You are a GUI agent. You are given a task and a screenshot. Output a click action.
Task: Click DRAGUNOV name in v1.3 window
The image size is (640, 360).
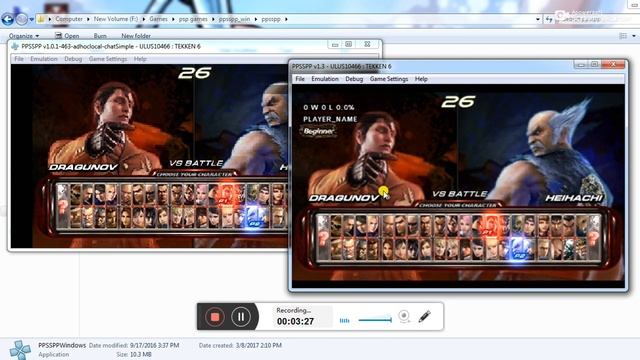[344, 198]
